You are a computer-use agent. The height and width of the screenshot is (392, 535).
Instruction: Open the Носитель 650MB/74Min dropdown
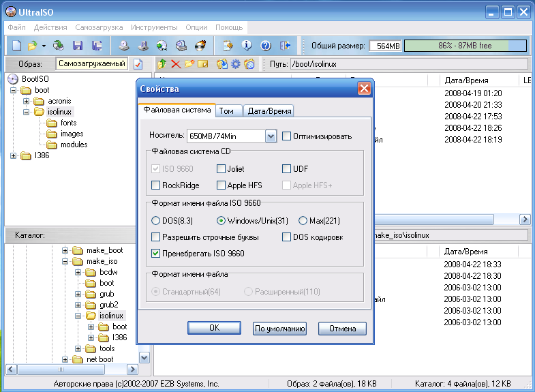(271, 136)
